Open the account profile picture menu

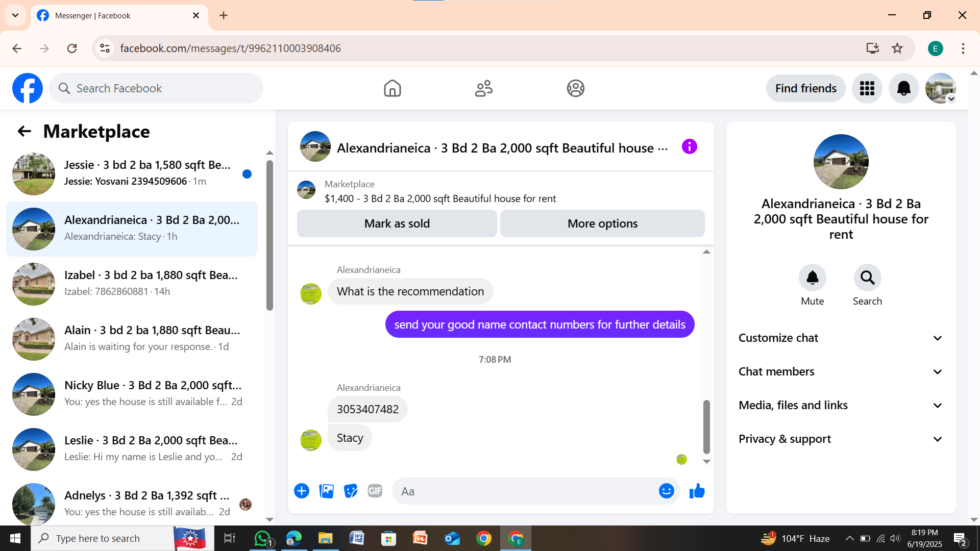pos(941,88)
